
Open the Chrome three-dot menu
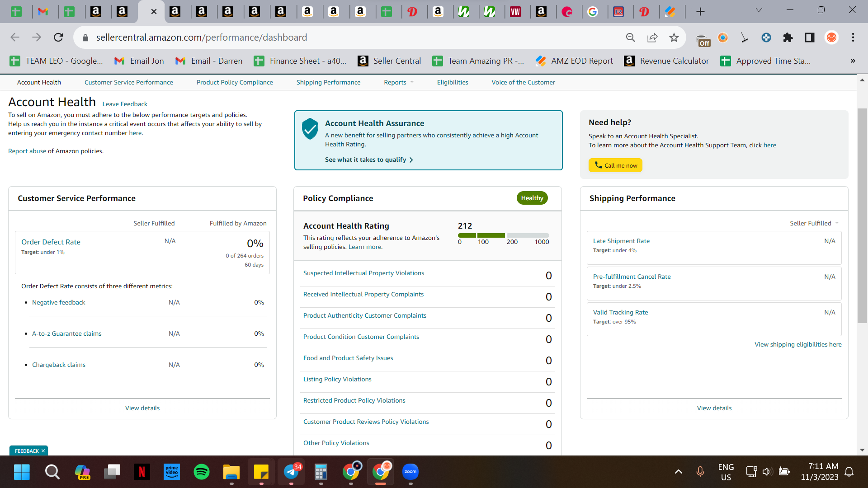point(853,38)
